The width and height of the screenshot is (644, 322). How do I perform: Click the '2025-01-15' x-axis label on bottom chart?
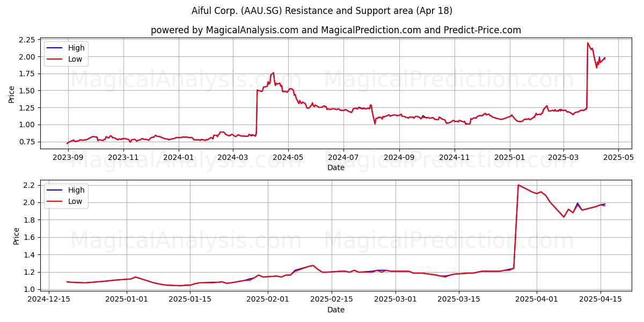[190, 299]
